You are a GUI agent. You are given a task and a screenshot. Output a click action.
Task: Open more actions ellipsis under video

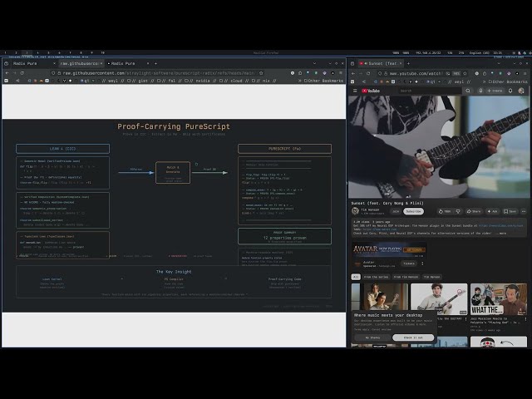tap(524, 211)
